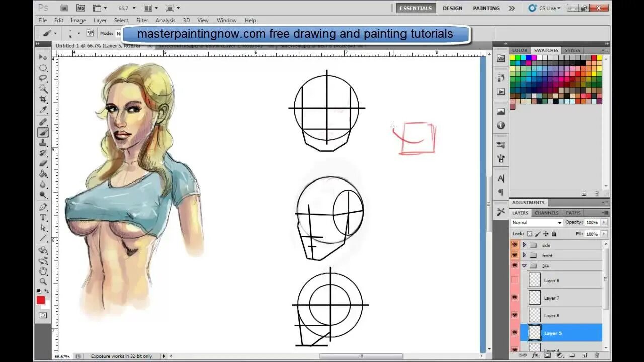The width and height of the screenshot is (644, 362).
Task: Open the Opacity slider arrow
Action: click(604, 222)
